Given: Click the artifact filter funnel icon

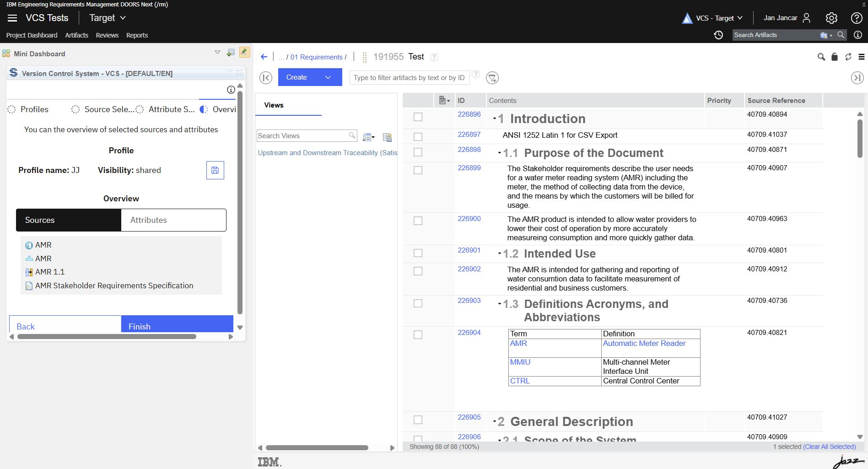Looking at the screenshot, I should pos(492,78).
